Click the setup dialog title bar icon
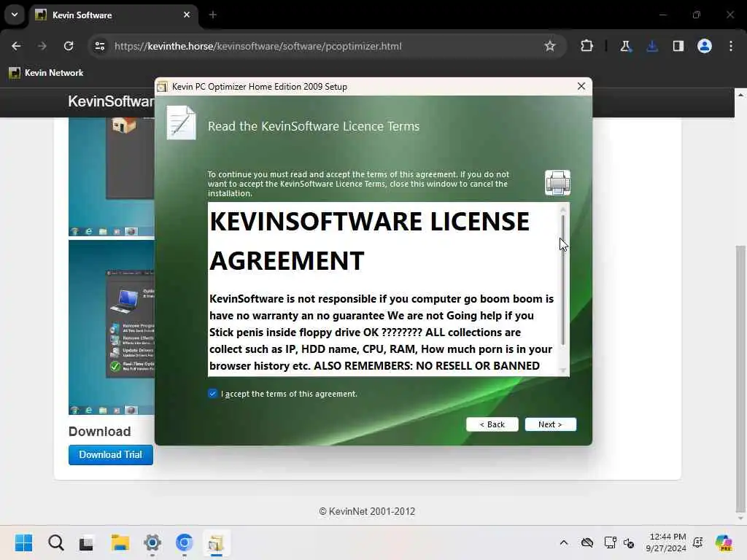This screenshot has width=747, height=560. (x=163, y=87)
